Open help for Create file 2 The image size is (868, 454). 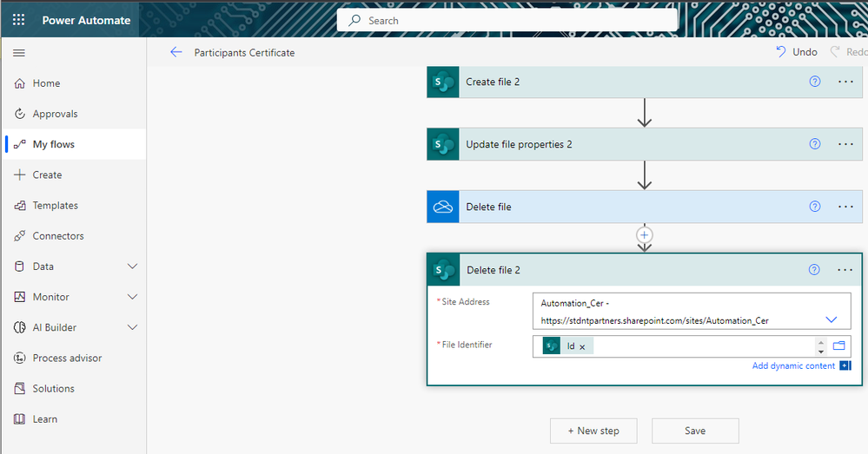point(815,82)
